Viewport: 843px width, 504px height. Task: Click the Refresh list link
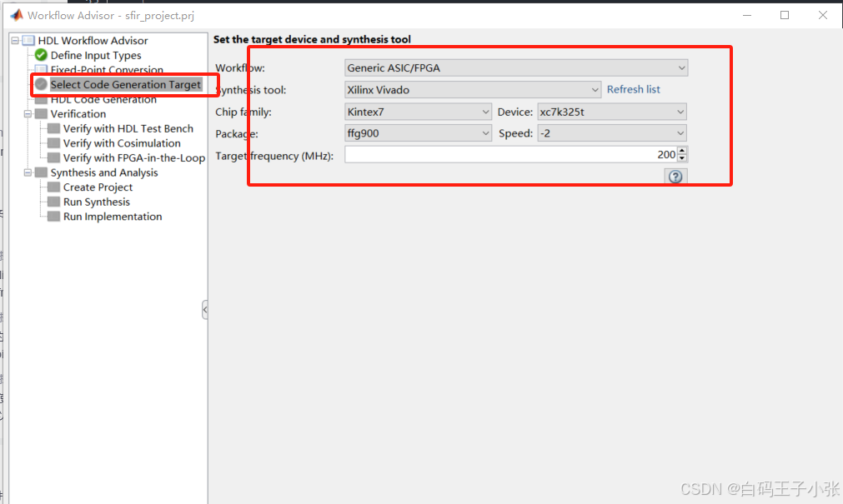(x=634, y=89)
